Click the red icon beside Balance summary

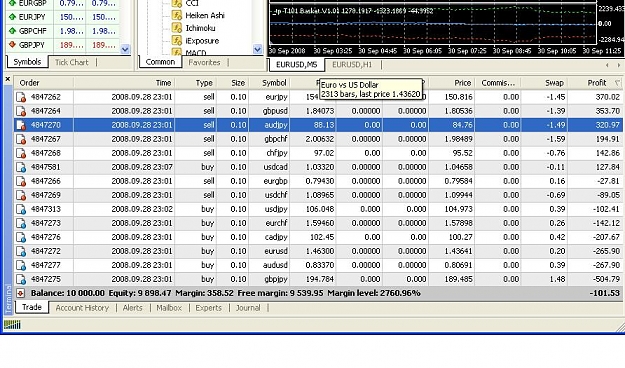(20, 293)
